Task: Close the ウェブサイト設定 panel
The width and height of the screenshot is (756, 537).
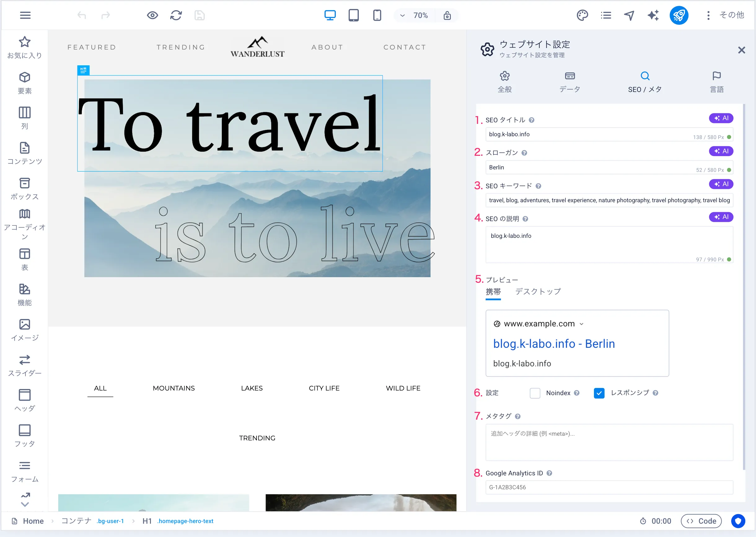Action: (741, 50)
